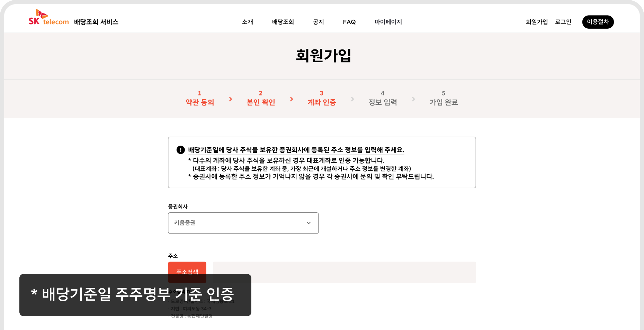Click the 회원가입 page heading
This screenshot has height=330, width=644.
(x=323, y=55)
